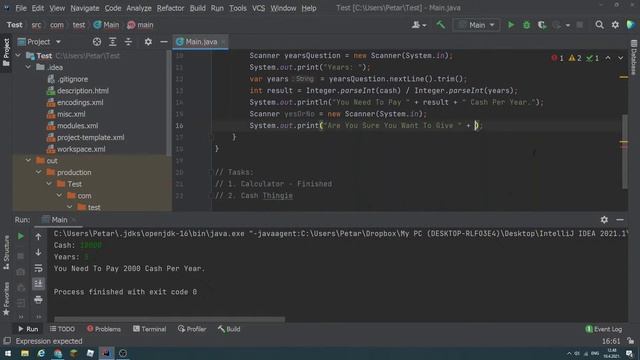
Task: Collapse the .idea folder
Action: [x=28, y=67]
